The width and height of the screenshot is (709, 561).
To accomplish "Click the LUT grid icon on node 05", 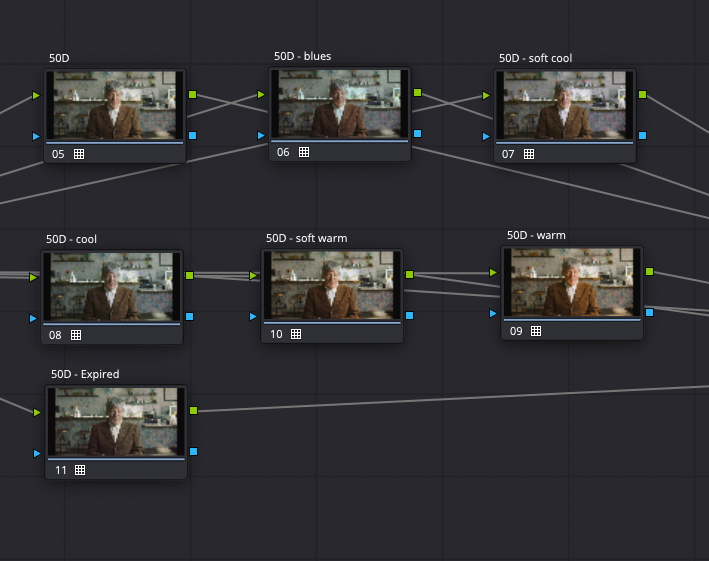I will pos(79,154).
